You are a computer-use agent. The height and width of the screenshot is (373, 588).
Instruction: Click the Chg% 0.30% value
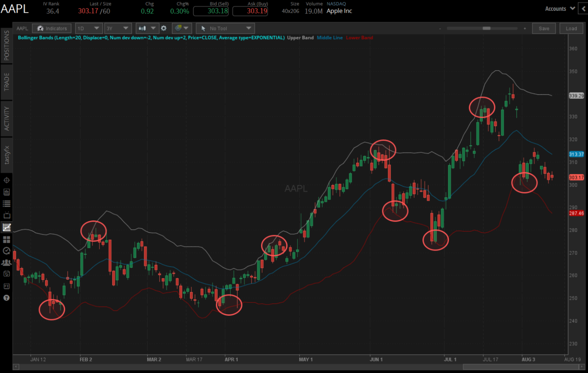click(x=180, y=11)
